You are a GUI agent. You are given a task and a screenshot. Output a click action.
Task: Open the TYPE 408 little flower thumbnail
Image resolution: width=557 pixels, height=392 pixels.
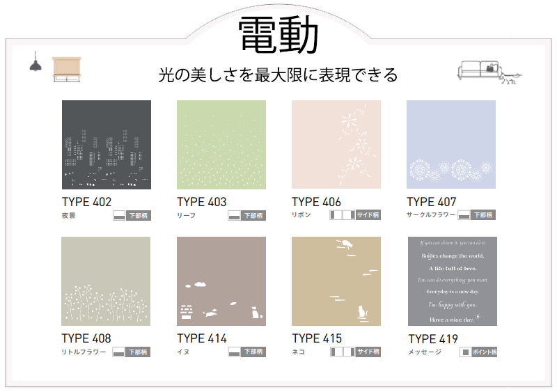pyautogui.click(x=106, y=281)
